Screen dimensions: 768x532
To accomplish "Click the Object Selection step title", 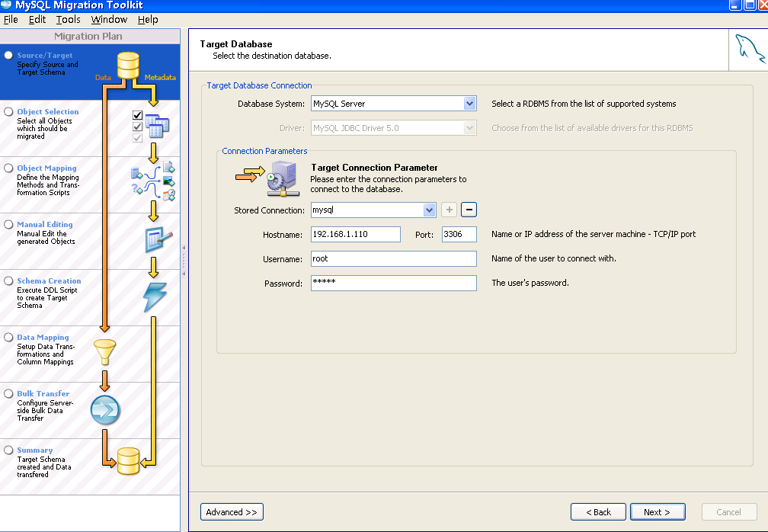I will 48,112.
